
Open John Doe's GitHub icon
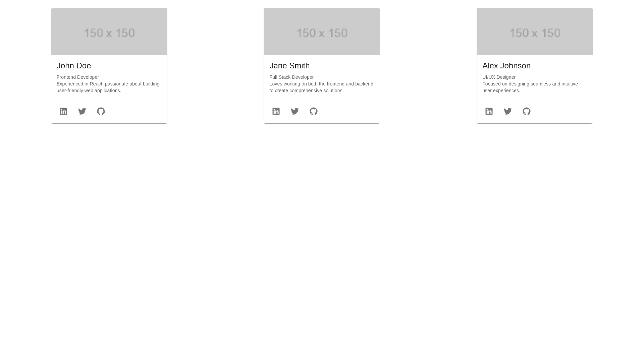[101, 111]
